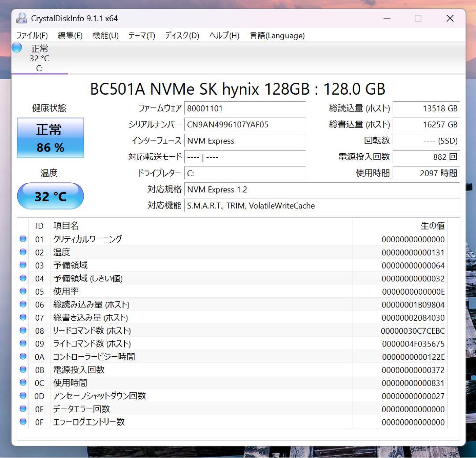476x458 pixels.
Task: Click the status orb for ID 02 温度 row
Action: (23, 252)
